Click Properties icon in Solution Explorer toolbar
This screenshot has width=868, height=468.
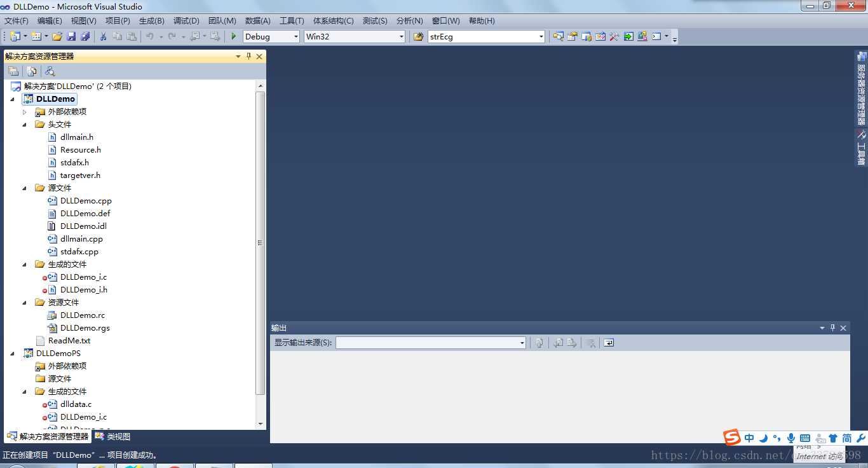pos(13,71)
